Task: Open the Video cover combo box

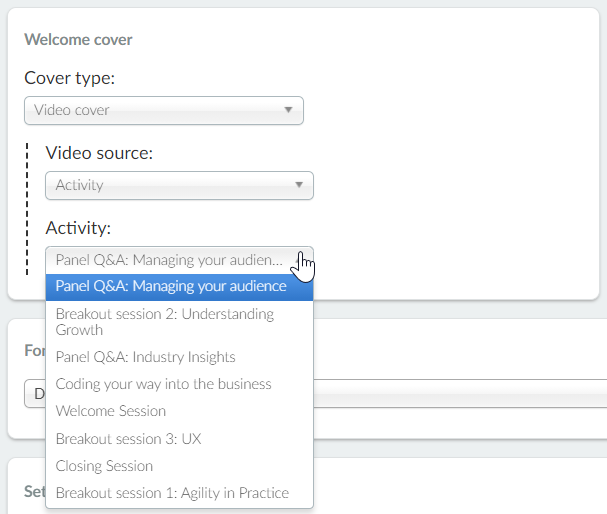Action: coord(163,110)
